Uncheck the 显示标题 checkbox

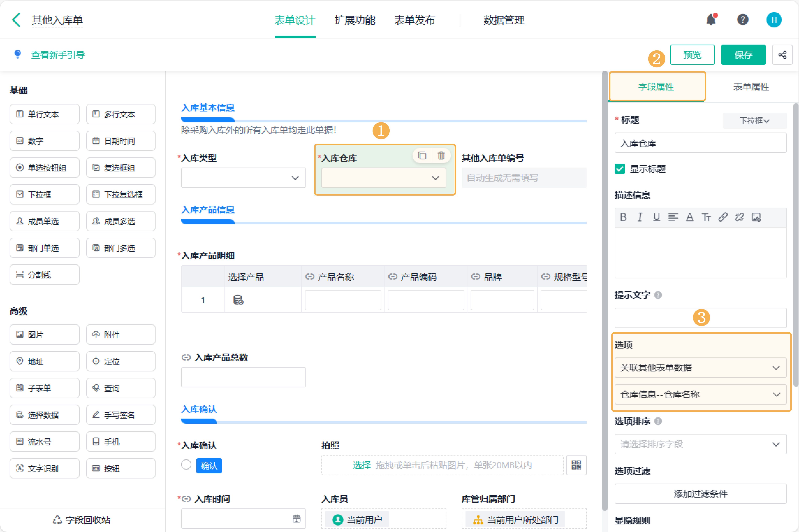coord(620,169)
